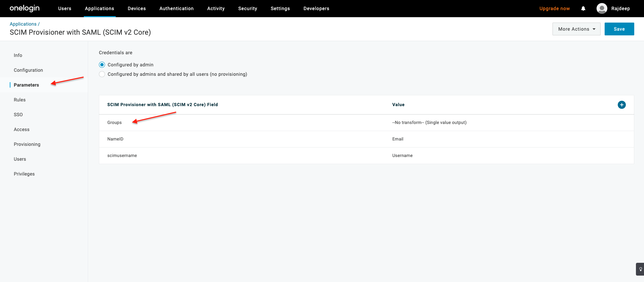Select Configured by admin radio option
Screen dimensions: 644x282
[102, 65]
